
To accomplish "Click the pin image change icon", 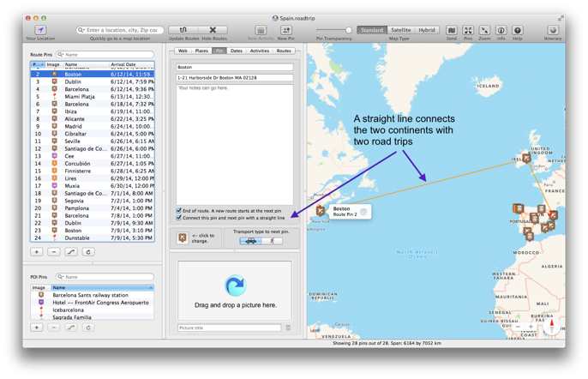I will (183, 238).
